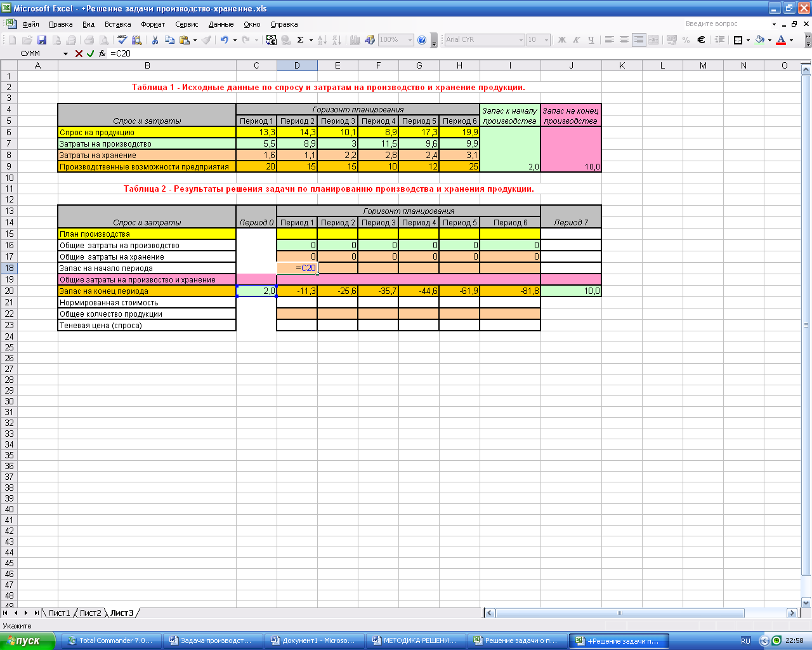Click the Cut scissors icon
The height and width of the screenshot is (650, 812).
(x=155, y=40)
